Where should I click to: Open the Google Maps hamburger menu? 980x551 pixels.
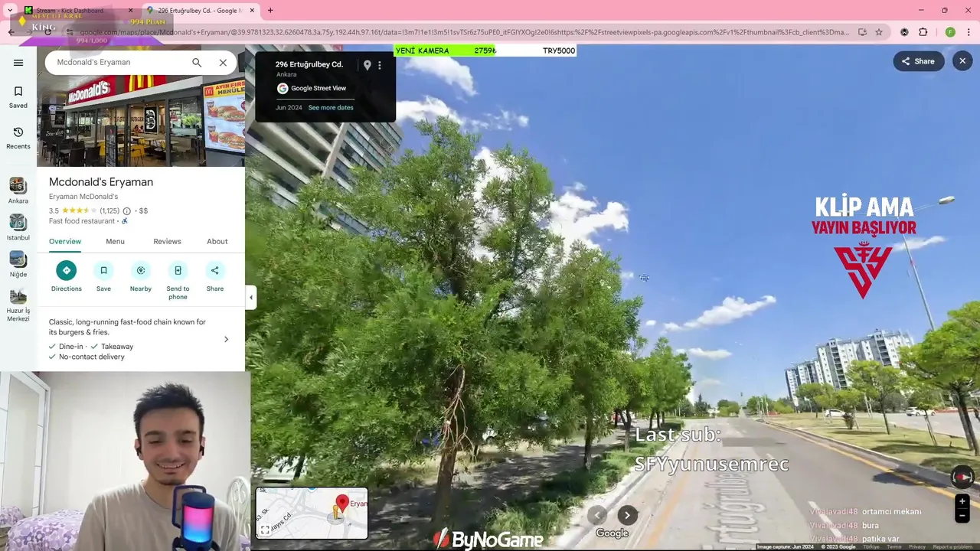coord(18,63)
